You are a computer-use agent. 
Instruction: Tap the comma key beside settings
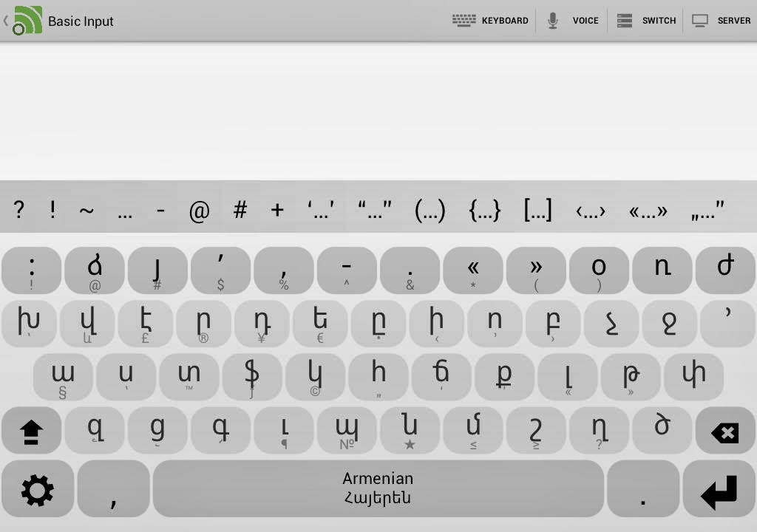tap(113, 488)
